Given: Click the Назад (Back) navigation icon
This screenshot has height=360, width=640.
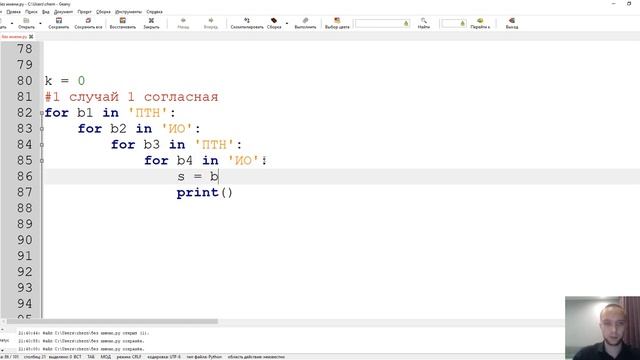Looking at the screenshot, I should tap(183, 23).
